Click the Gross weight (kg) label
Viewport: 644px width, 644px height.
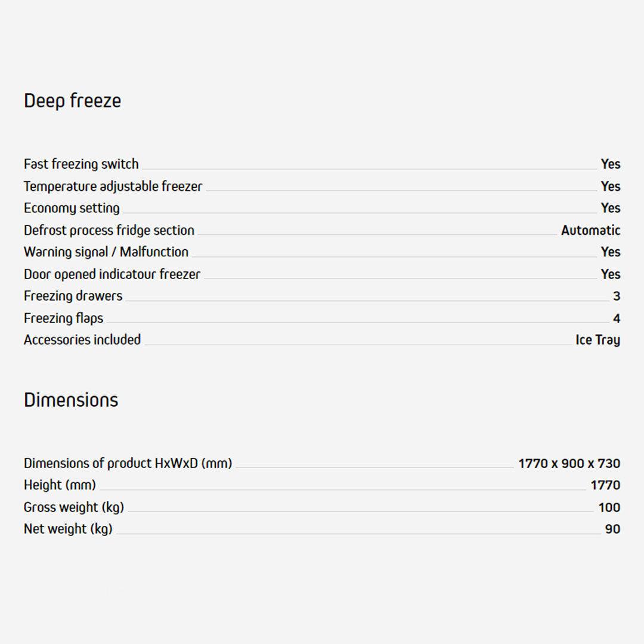point(74,507)
